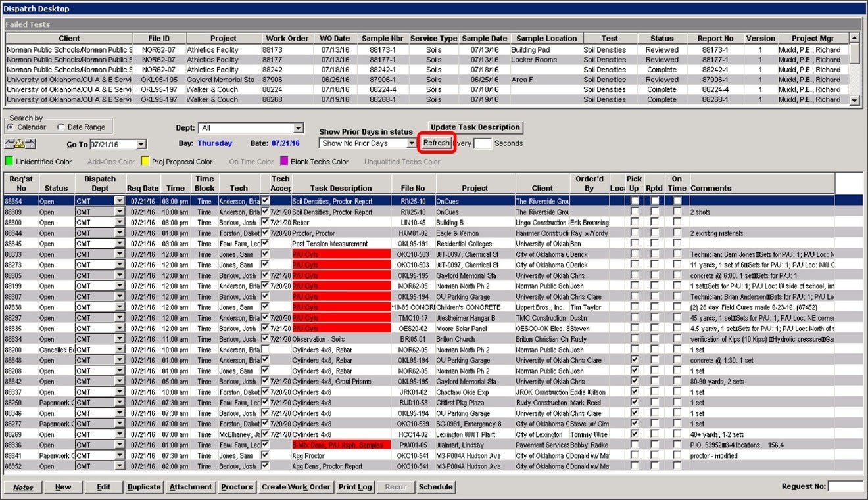
Task: Select the Building Pad sample location cell
Action: (545, 49)
